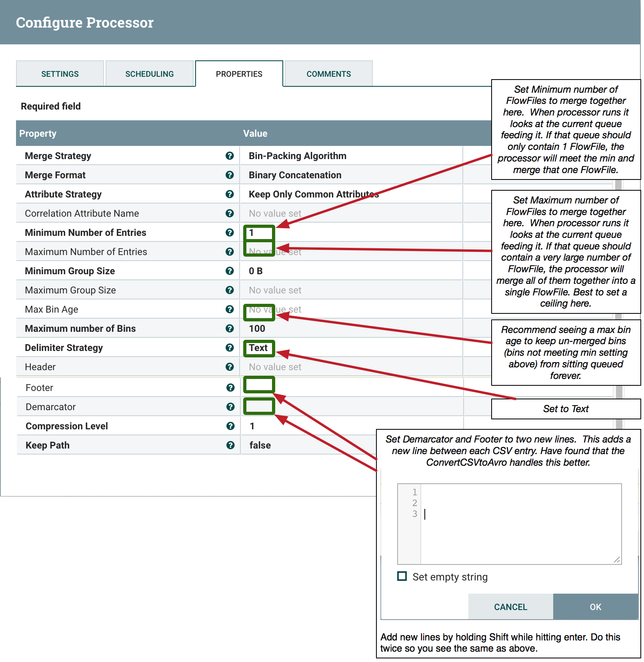Open help for Maximum Group Size

coord(230,290)
